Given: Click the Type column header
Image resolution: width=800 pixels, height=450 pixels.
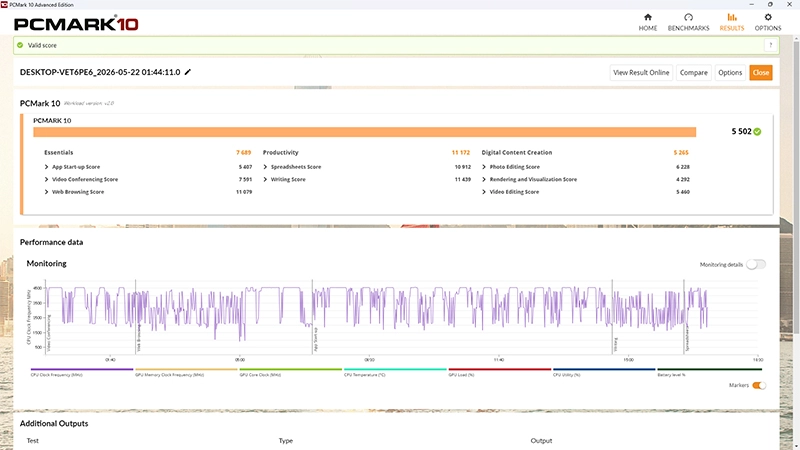Looking at the screenshot, I should pos(286,441).
